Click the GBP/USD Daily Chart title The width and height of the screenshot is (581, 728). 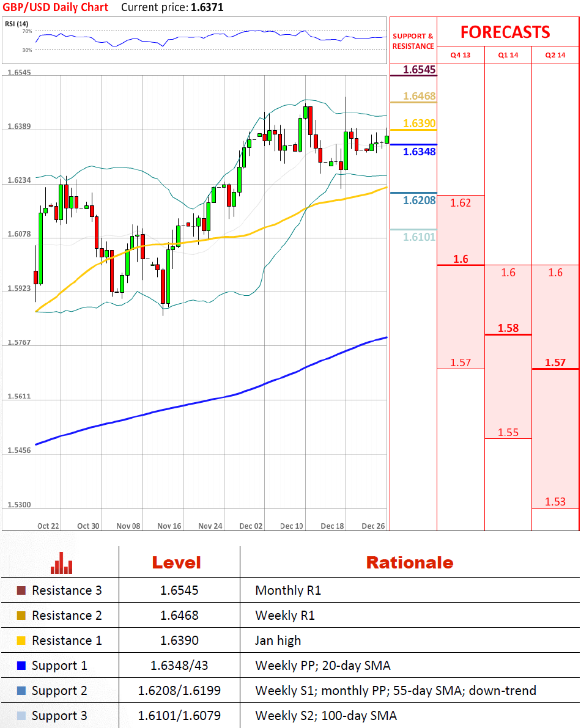55,7
